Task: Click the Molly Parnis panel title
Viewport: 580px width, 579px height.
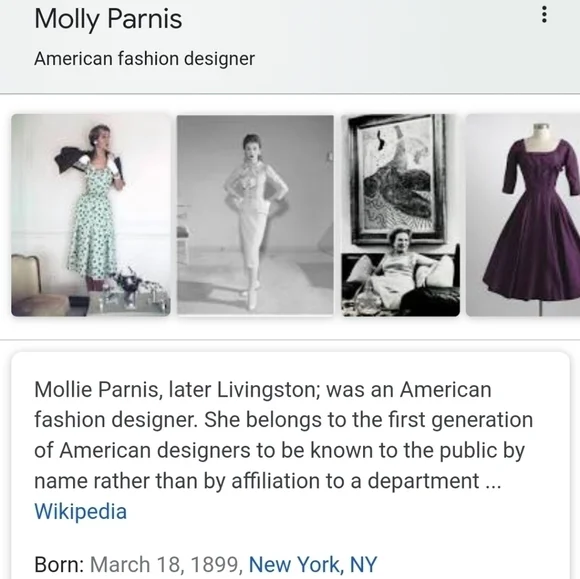Action: click(x=108, y=18)
